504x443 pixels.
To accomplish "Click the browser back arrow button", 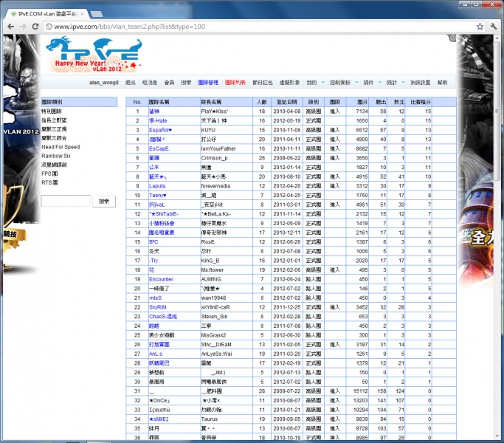I will 10,26.
